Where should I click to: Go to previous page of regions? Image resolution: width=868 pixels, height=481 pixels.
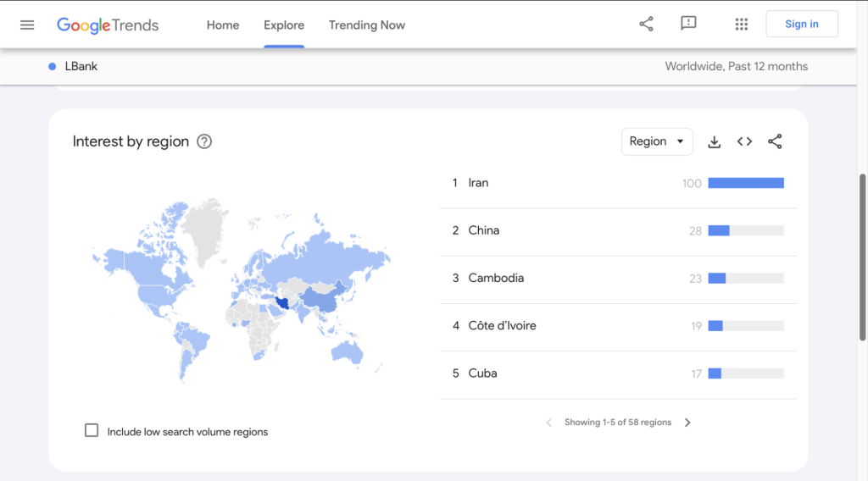548,423
